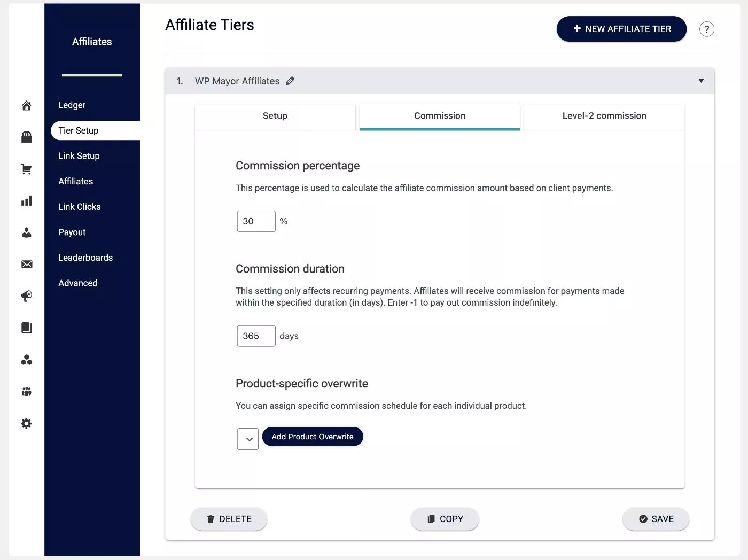Viewport: 748px width, 560px height.
Task: Open Leaderboards in the sidebar
Action: (x=85, y=258)
